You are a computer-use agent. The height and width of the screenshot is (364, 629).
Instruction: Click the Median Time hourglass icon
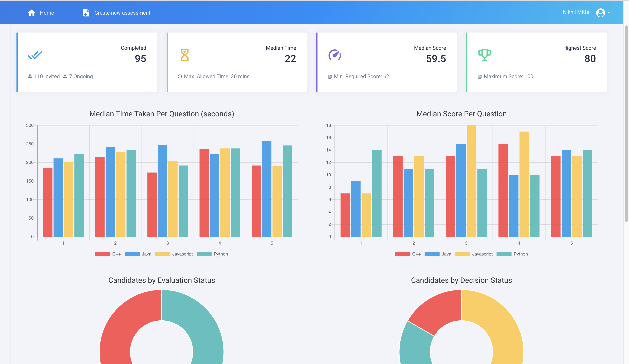point(185,55)
